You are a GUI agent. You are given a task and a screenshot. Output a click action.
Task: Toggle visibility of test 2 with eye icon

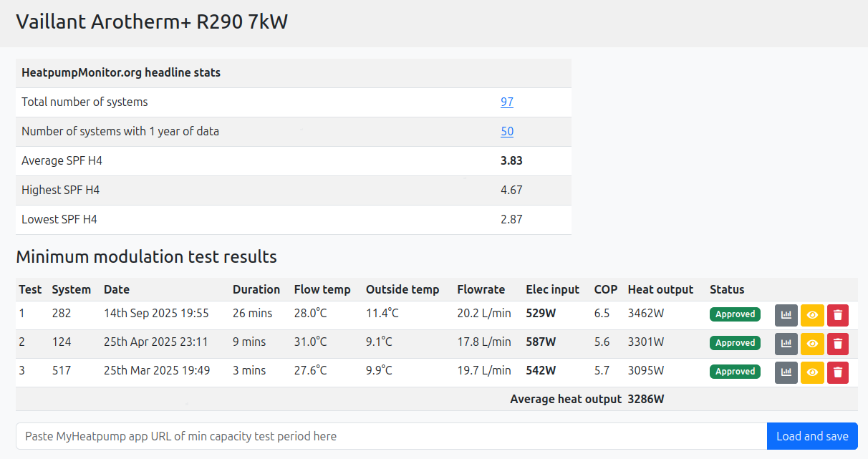[x=811, y=344]
